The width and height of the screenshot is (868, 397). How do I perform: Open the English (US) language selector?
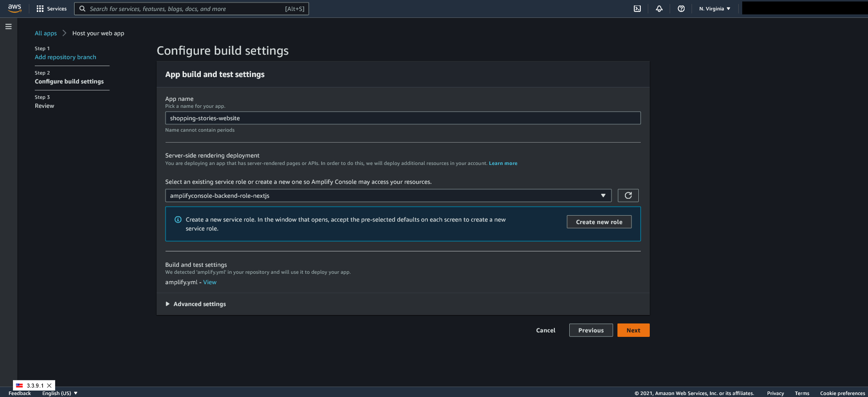coord(60,393)
